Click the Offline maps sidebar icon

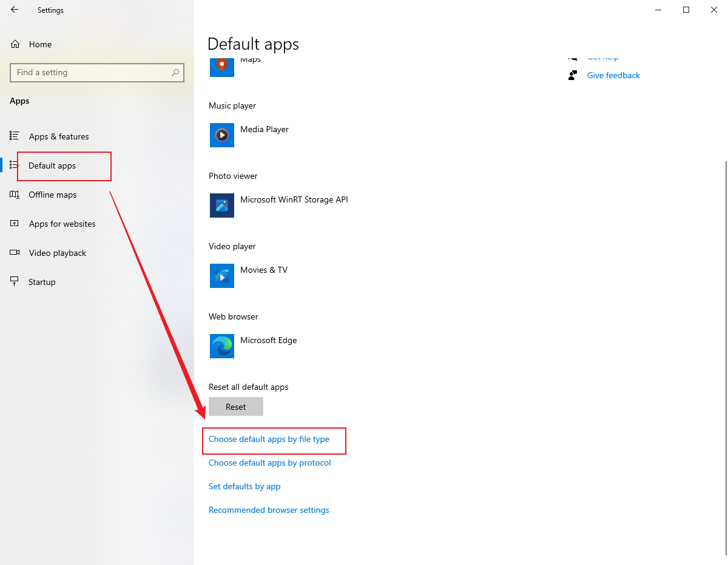click(14, 195)
